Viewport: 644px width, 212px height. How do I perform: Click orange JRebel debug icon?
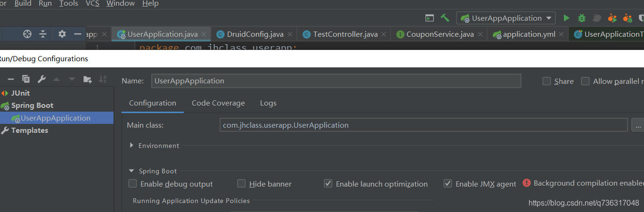point(627,18)
